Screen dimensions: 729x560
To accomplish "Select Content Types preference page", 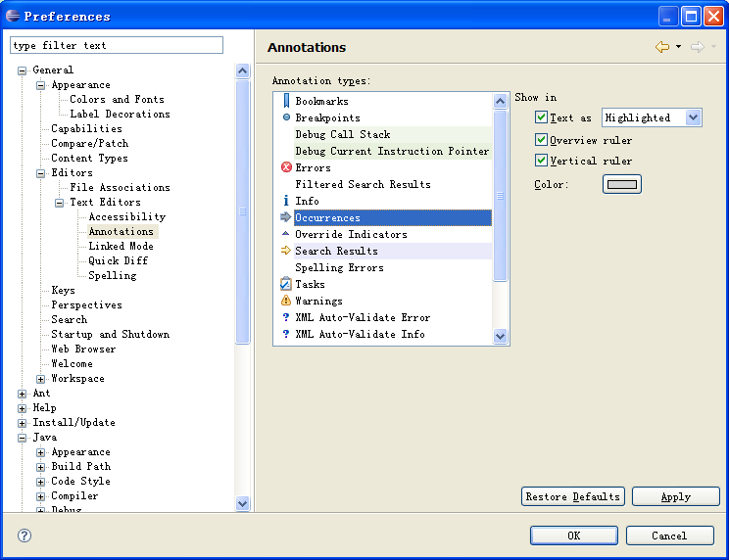I will point(89,159).
